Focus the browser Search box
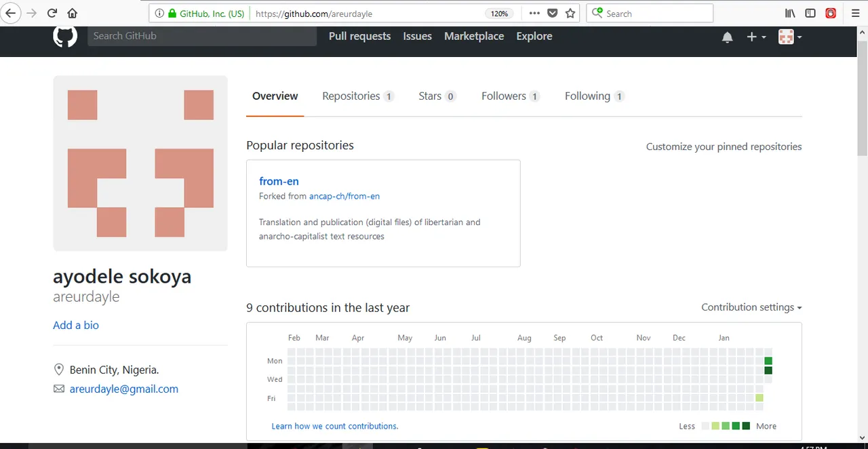 pyautogui.click(x=650, y=13)
